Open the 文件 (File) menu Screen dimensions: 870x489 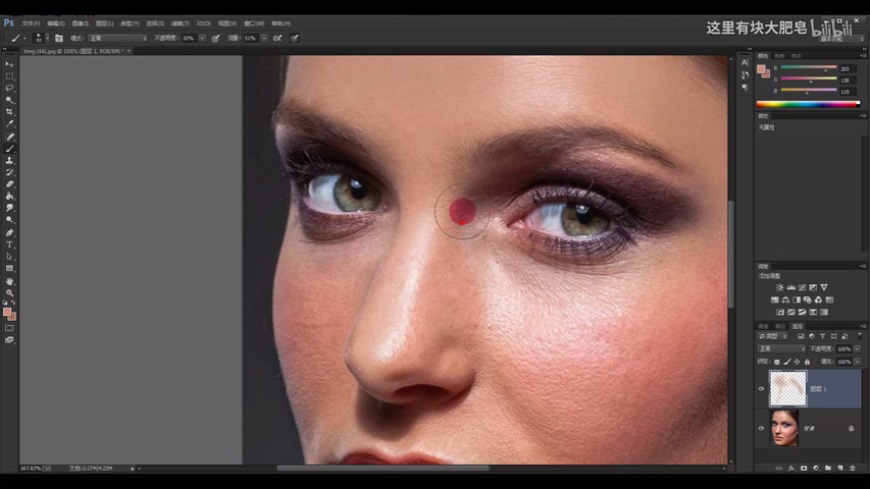30,22
